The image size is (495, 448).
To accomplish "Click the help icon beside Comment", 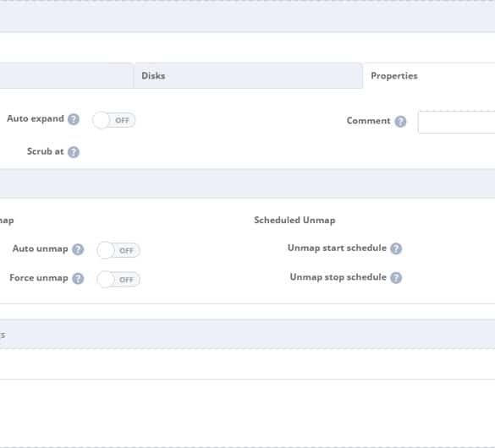I will 400,122.
